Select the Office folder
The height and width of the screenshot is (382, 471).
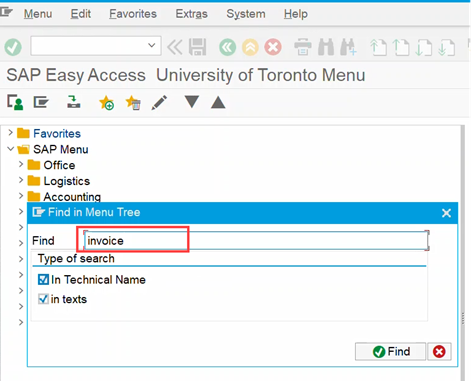coord(59,165)
